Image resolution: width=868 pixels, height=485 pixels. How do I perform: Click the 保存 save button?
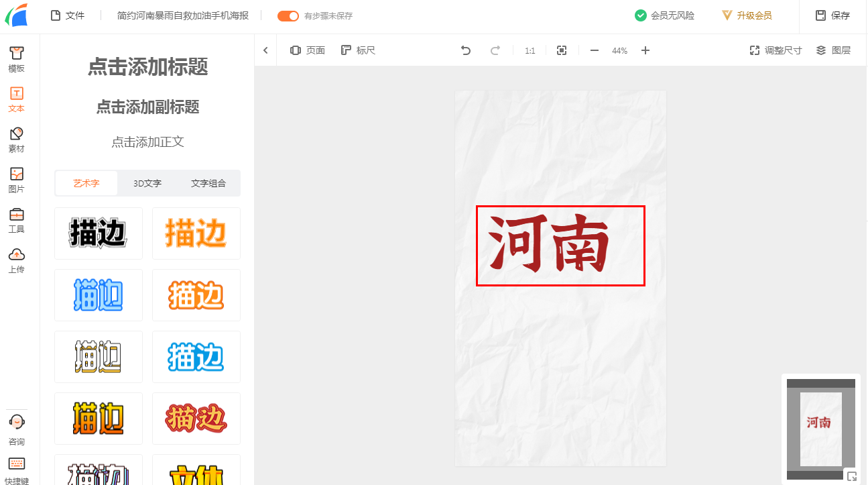click(x=832, y=15)
